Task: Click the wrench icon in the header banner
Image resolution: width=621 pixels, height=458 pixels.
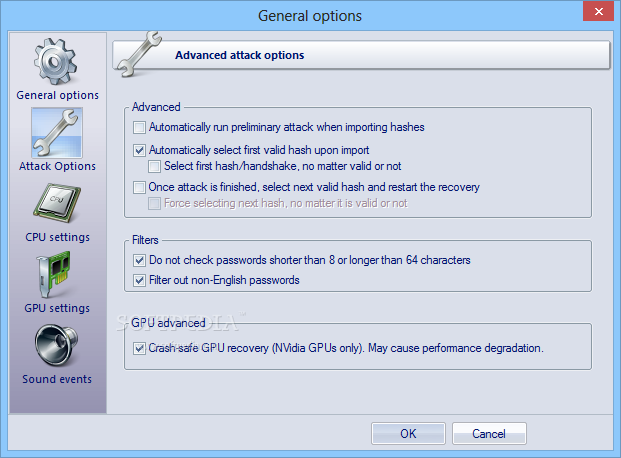Action: coord(139,54)
